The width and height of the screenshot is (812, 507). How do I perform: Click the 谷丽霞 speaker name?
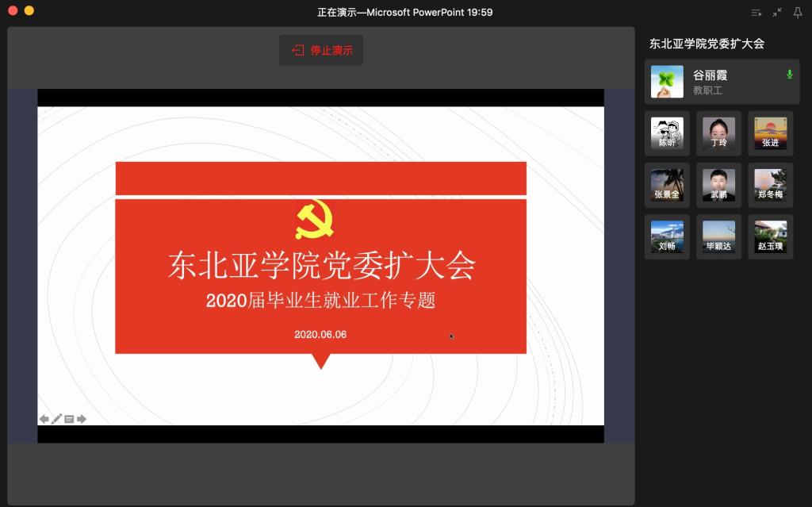[710, 75]
